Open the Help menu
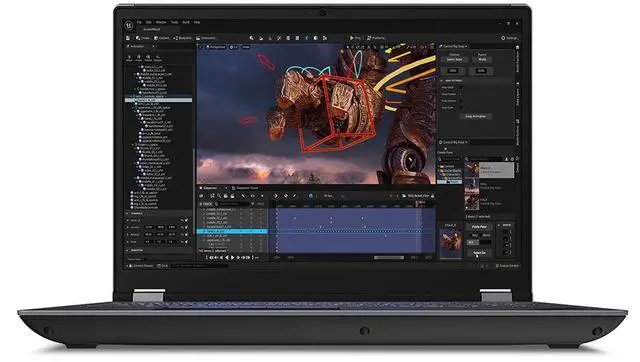Image resolution: width=640 pixels, height=362 pixels. coord(197,22)
